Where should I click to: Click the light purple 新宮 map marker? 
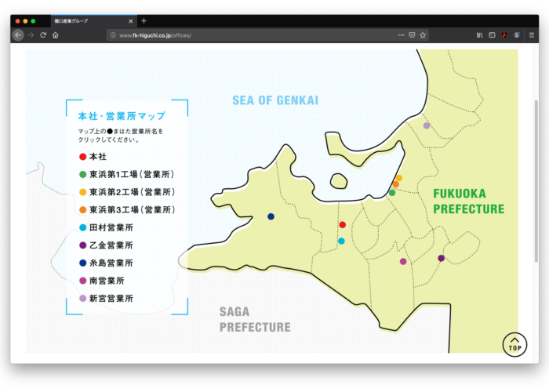[427, 125]
